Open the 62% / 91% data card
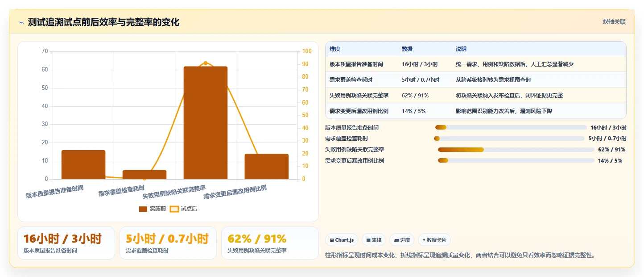644x277 pixels. (x=270, y=243)
